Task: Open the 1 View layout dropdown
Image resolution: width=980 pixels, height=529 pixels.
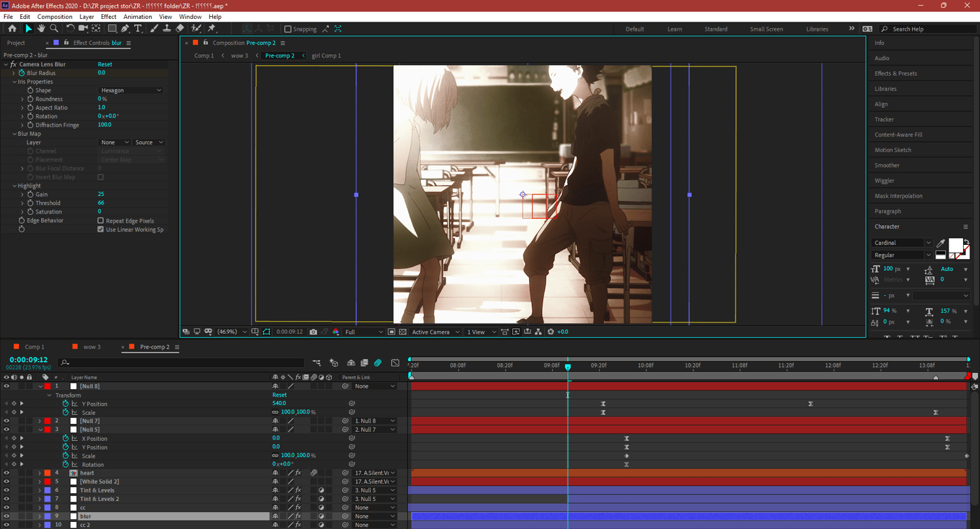Action: coord(482,332)
